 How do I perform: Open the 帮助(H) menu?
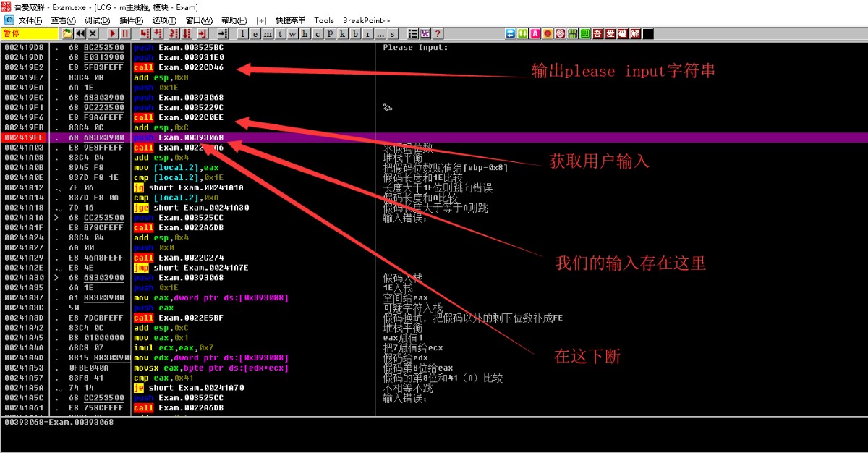pos(234,20)
